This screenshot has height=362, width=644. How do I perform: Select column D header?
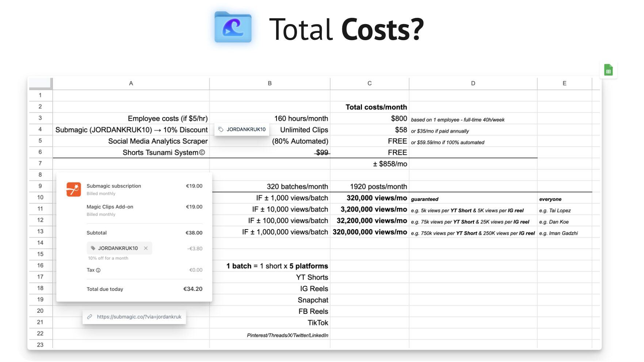[473, 84]
